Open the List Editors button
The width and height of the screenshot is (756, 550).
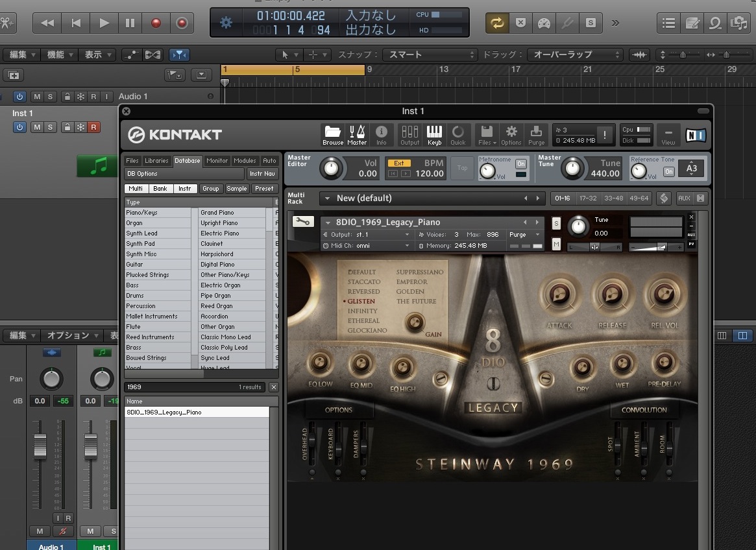[669, 23]
